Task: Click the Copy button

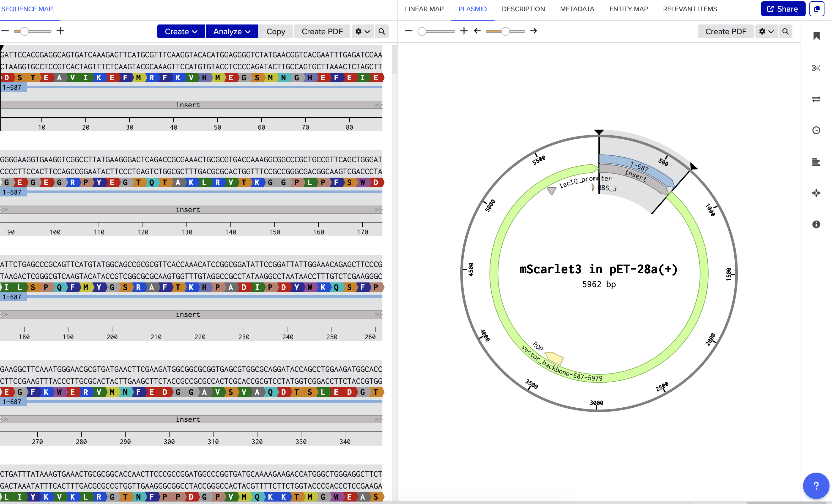Action: coord(276,31)
